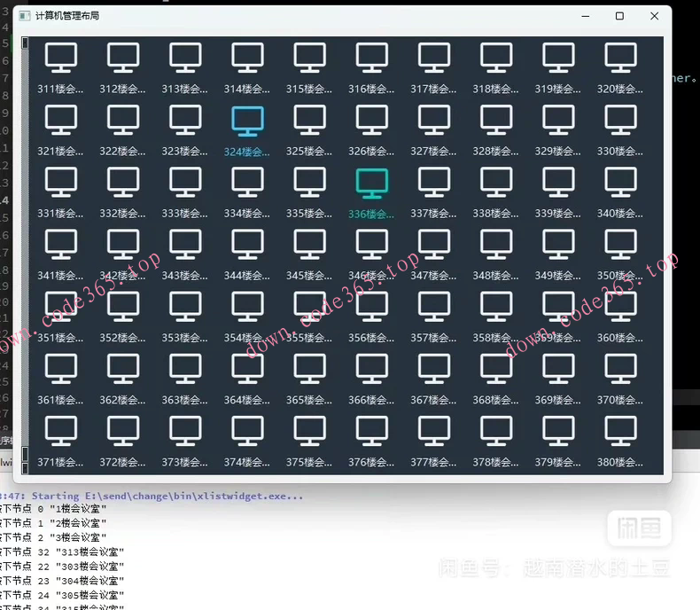Click the highlighted 324楼会 monitor icon
The height and width of the screenshot is (610, 700).
coord(247,121)
